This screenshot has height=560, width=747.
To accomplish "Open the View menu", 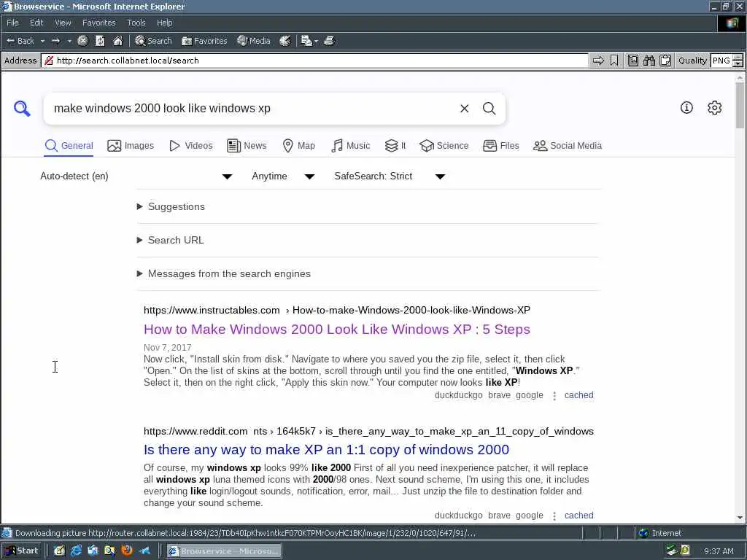I will click(63, 23).
